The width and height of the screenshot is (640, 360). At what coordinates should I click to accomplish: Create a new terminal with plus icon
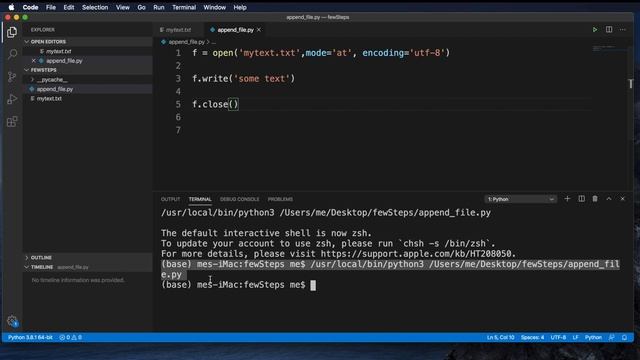[x=567, y=199]
